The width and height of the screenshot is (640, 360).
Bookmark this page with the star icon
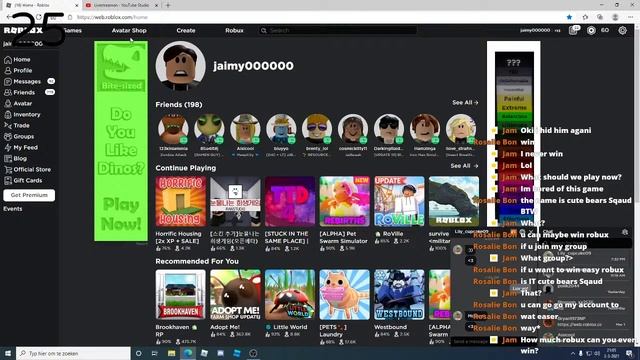569,17
